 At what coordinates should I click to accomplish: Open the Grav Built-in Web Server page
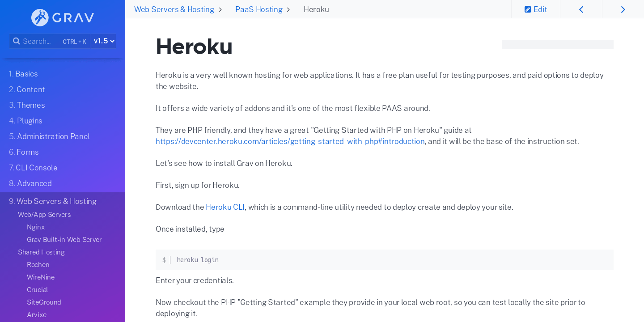click(64, 239)
